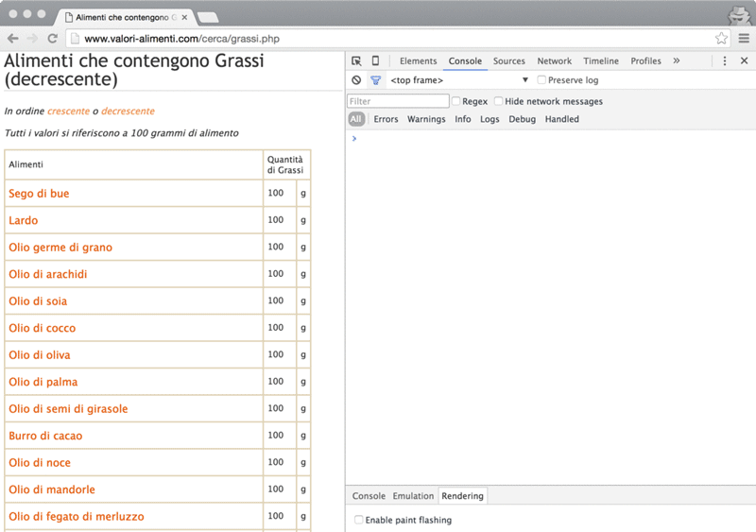
Task: Bookmark this page with the star icon
Action: [x=721, y=39]
